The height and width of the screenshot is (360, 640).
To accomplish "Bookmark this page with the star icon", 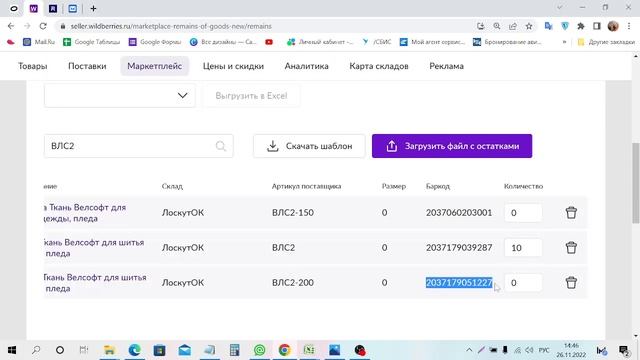I will [x=529, y=26].
